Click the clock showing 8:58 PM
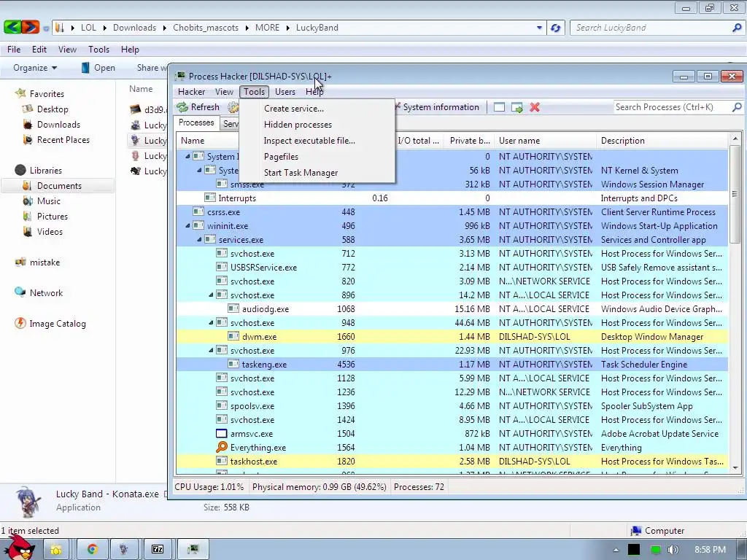747x560 pixels. click(x=710, y=550)
